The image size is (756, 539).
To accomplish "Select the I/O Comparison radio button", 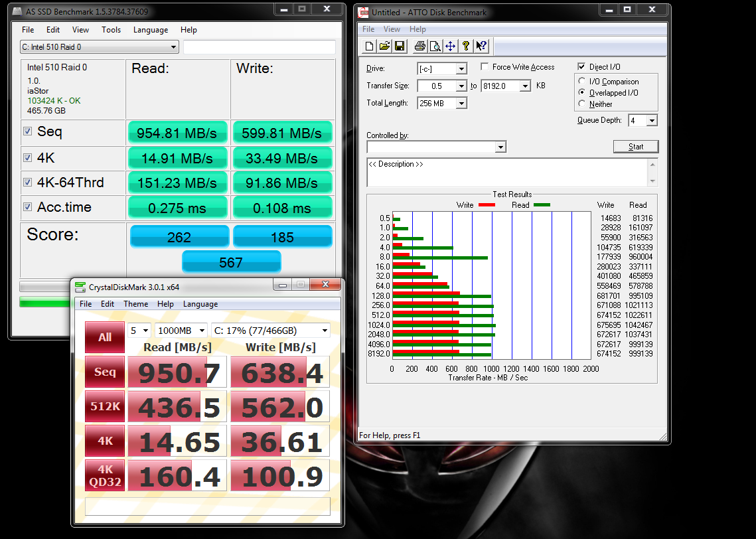I will coord(582,81).
